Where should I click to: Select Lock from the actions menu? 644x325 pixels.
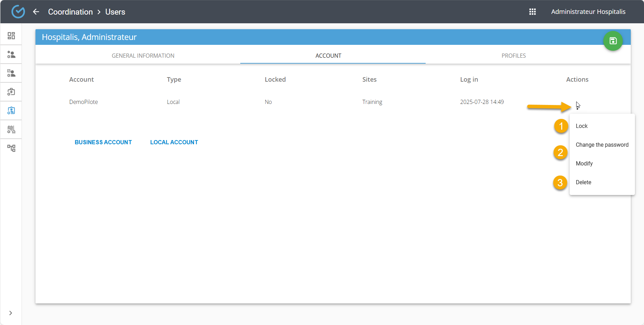(581, 126)
